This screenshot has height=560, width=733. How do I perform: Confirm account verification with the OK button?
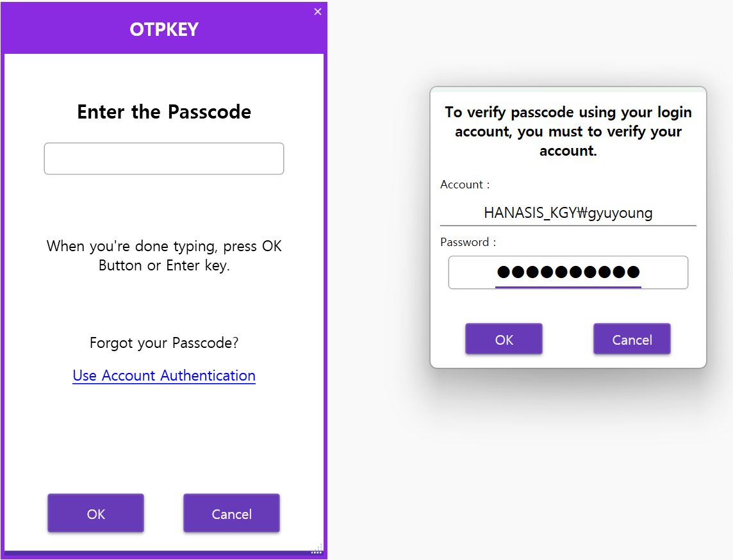click(x=504, y=339)
